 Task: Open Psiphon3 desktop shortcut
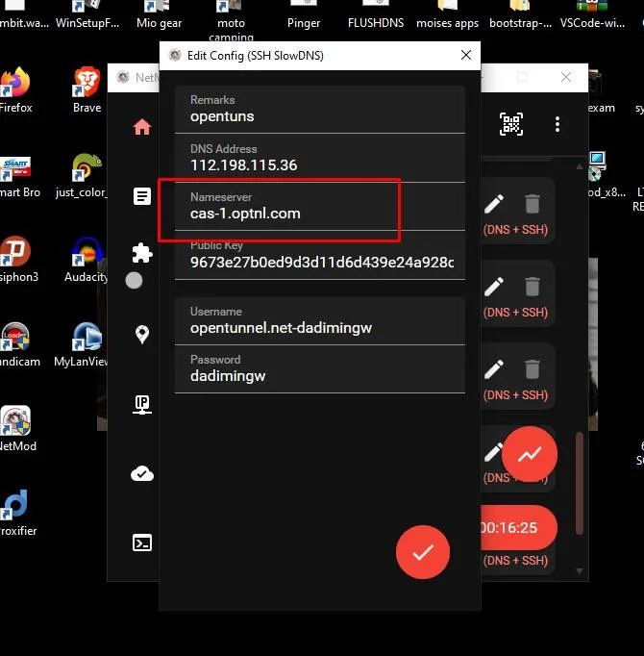click(17, 260)
